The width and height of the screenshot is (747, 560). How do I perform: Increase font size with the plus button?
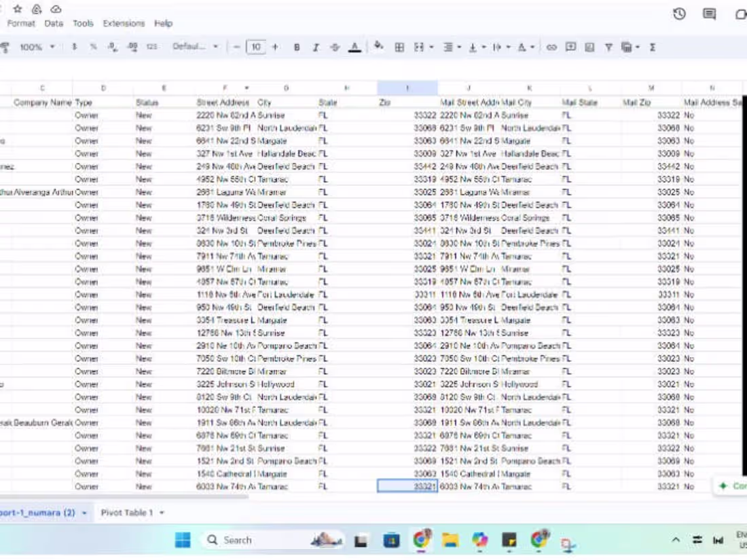(x=275, y=47)
